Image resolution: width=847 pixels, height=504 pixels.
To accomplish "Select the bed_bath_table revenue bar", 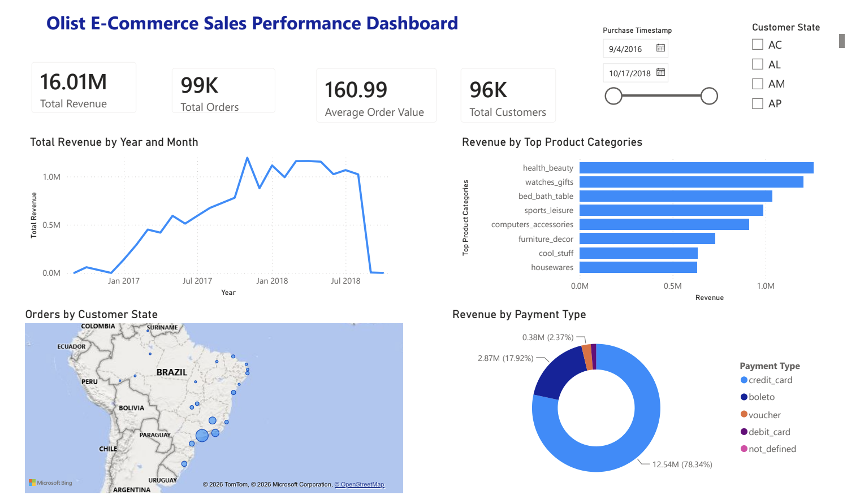I will pos(676,196).
